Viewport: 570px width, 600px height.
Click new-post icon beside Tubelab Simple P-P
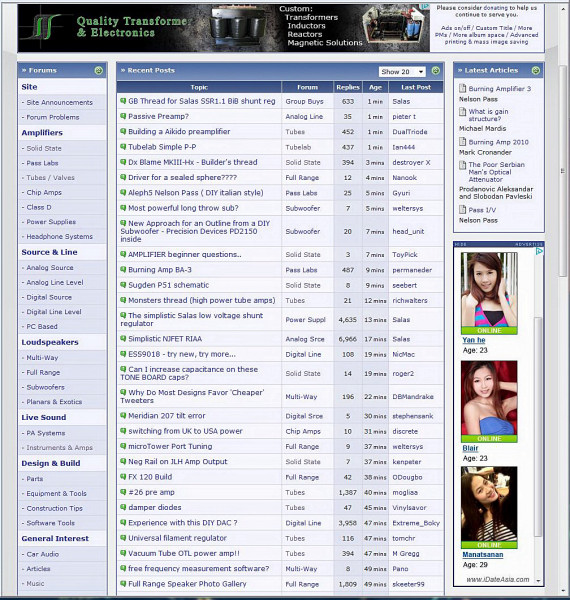[x=123, y=147]
